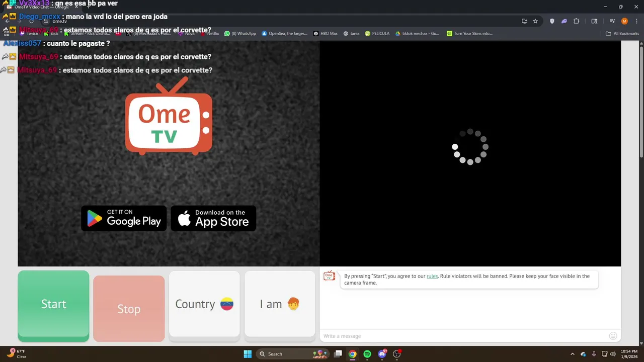This screenshot has width=644, height=362.
Task: Open the OpenSea bookmark
Action: click(284, 34)
